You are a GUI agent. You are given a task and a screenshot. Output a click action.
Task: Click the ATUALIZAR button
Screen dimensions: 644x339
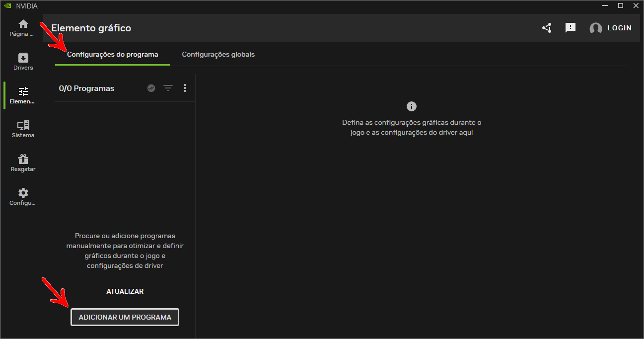click(x=125, y=291)
